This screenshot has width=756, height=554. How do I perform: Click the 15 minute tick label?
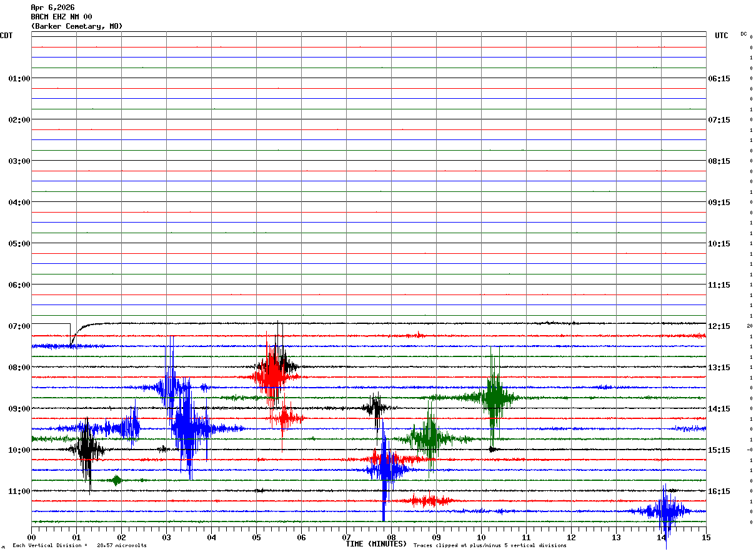(706, 537)
